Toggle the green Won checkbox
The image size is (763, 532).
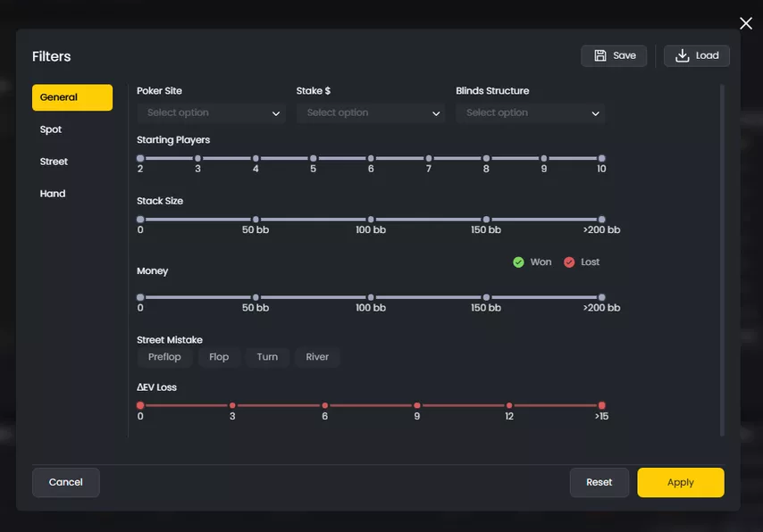(518, 262)
